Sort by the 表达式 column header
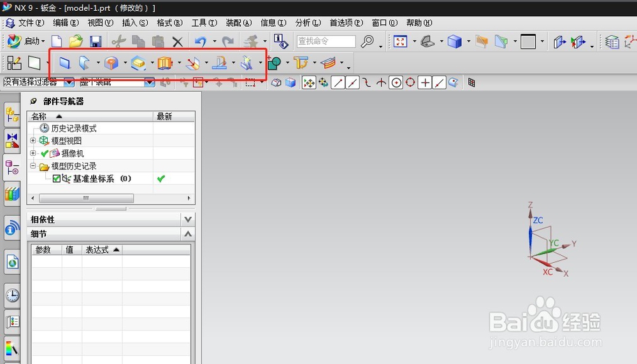The height and width of the screenshot is (364, 637). tap(102, 250)
